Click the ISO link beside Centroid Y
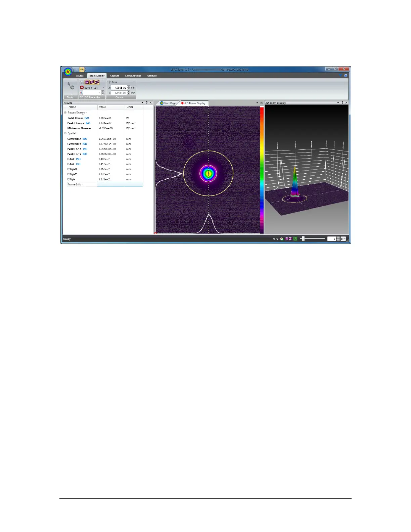 [85, 144]
